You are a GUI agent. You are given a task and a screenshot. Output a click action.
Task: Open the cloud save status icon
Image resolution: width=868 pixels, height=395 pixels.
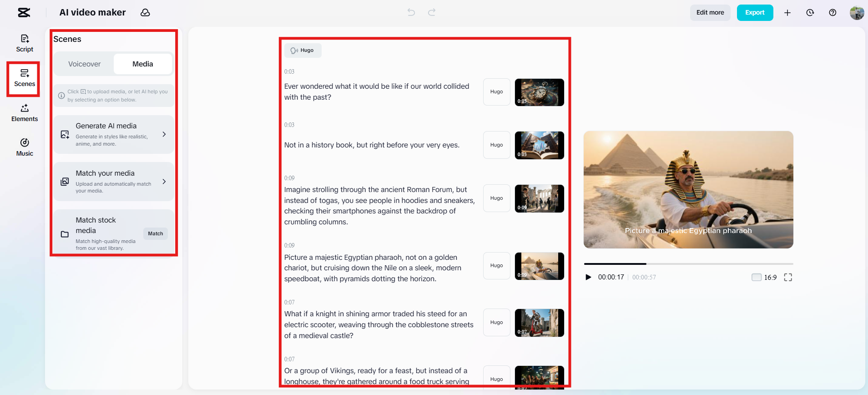point(145,13)
